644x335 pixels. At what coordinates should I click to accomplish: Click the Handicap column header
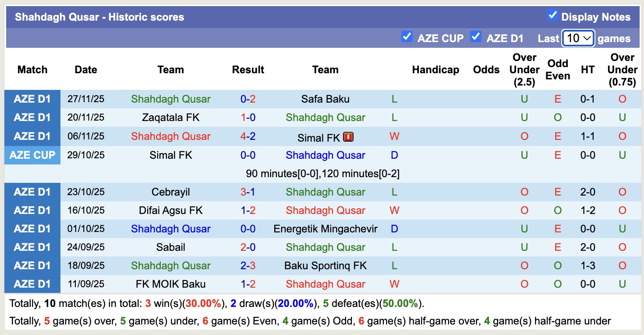click(x=435, y=70)
